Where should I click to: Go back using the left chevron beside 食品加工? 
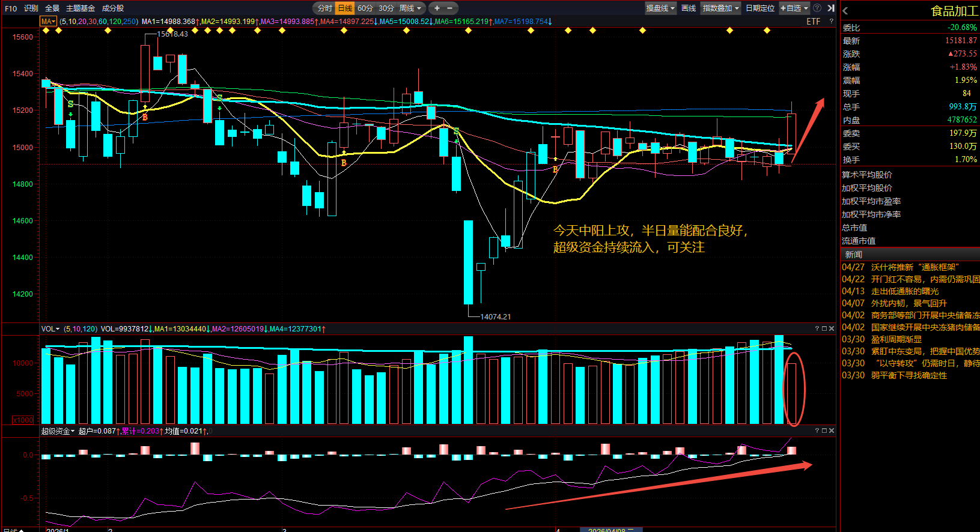pyautogui.click(x=845, y=11)
